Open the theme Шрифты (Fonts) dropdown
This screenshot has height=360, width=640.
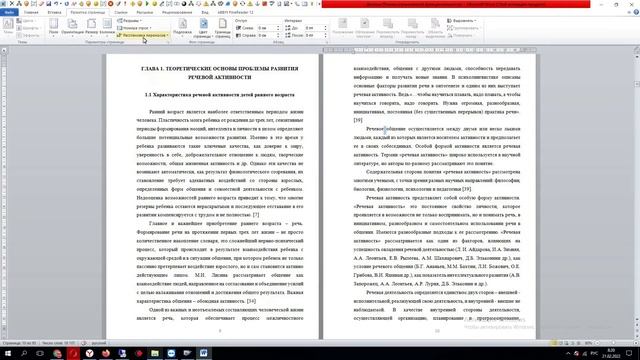[28, 28]
